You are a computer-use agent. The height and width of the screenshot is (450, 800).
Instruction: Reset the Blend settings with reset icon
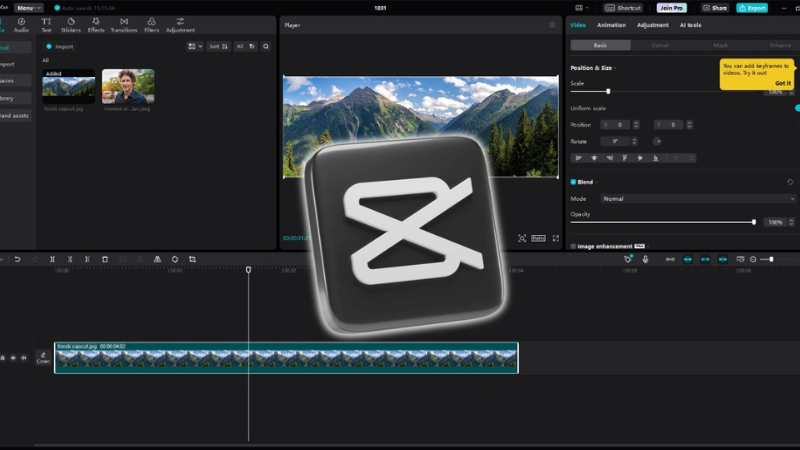click(x=790, y=182)
